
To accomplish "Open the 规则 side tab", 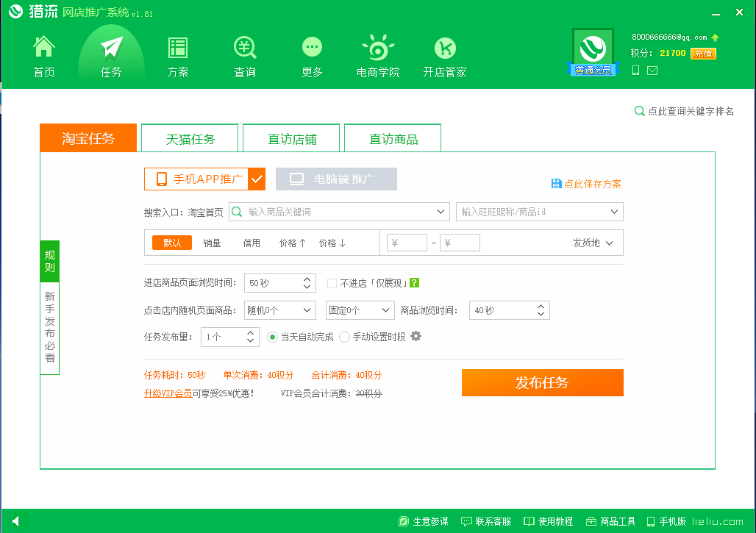I will click(x=50, y=261).
